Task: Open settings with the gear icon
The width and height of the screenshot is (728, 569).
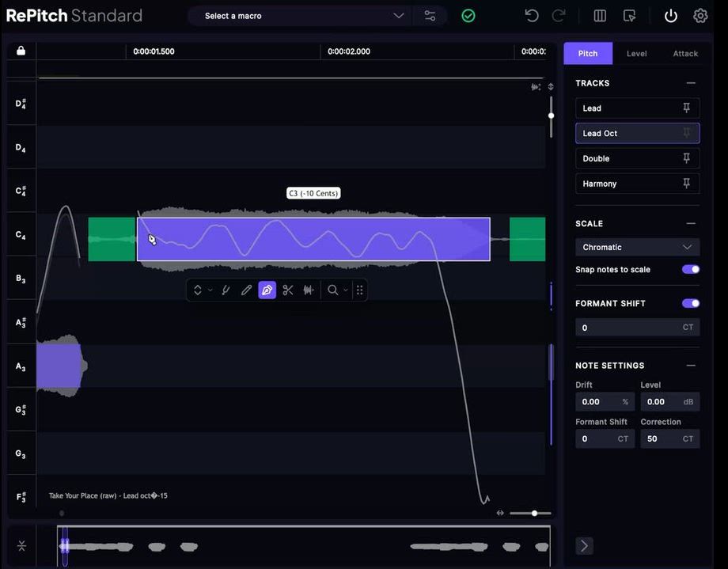Action: click(x=700, y=16)
